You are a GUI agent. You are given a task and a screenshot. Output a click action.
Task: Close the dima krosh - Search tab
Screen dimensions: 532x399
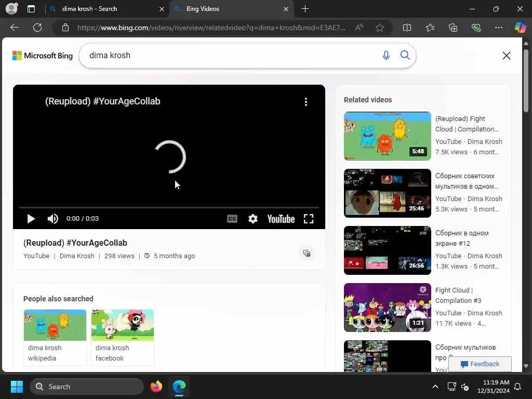(x=162, y=9)
